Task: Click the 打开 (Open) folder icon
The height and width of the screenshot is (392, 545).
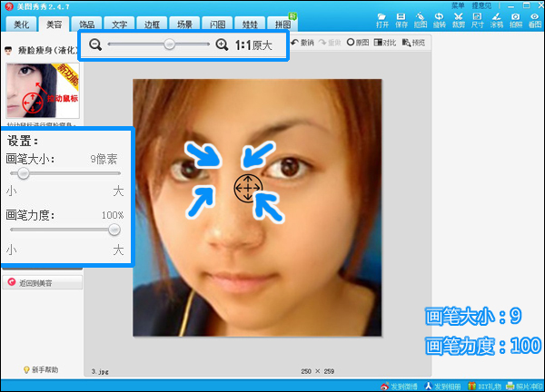Action: (382, 21)
